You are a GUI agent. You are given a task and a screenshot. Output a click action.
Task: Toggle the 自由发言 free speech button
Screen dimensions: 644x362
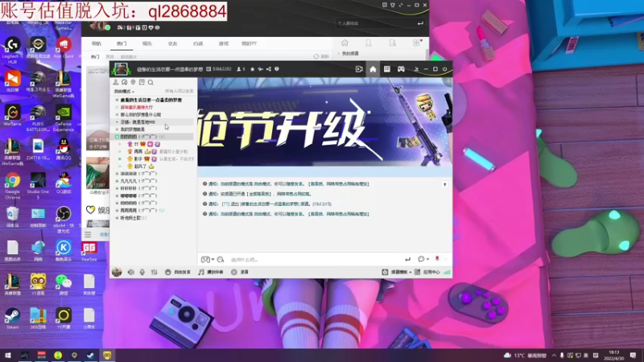click(x=178, y=272)
